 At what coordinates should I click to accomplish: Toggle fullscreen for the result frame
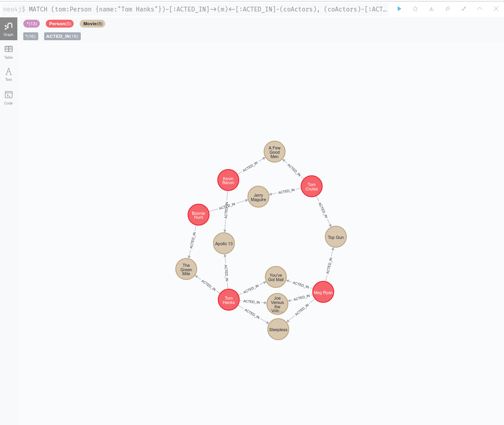(x=464, y=9)
